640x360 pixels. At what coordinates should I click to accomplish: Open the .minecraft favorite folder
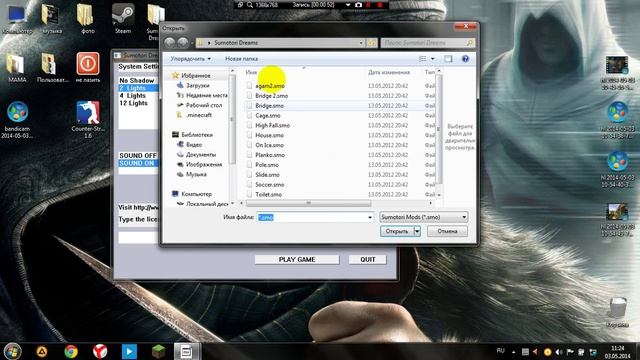point(194,115)
